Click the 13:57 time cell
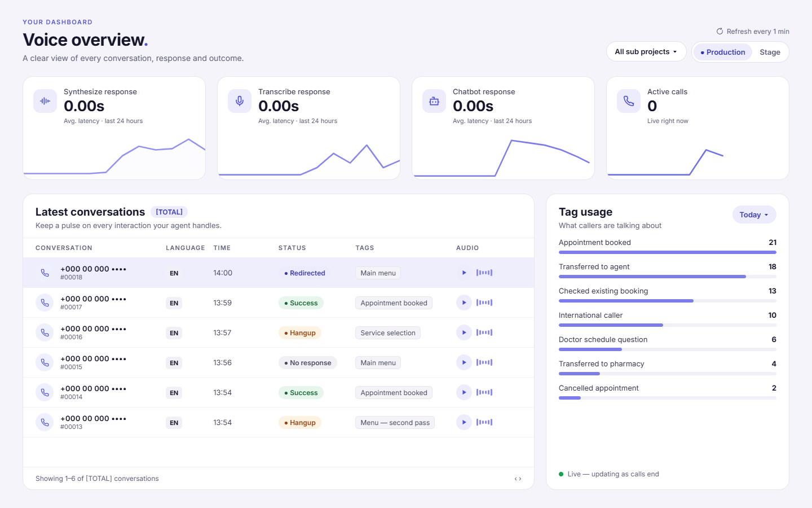The width and height of the screenshot is (812, 508). (222, 333)
